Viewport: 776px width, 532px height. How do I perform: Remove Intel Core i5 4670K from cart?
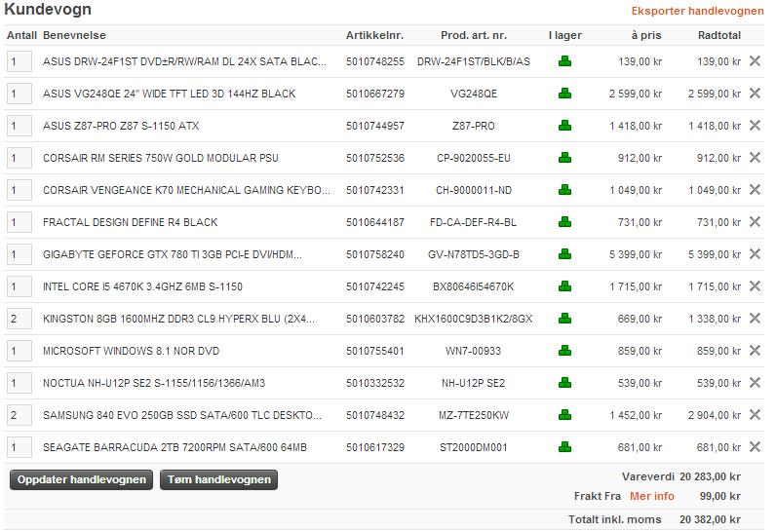[x=755, y=285]
